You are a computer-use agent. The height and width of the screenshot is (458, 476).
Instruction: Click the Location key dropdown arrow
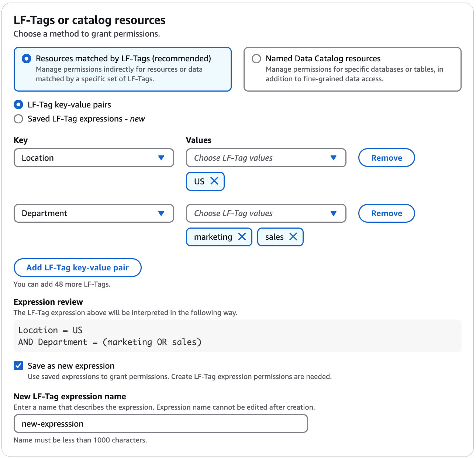point(161,158)
